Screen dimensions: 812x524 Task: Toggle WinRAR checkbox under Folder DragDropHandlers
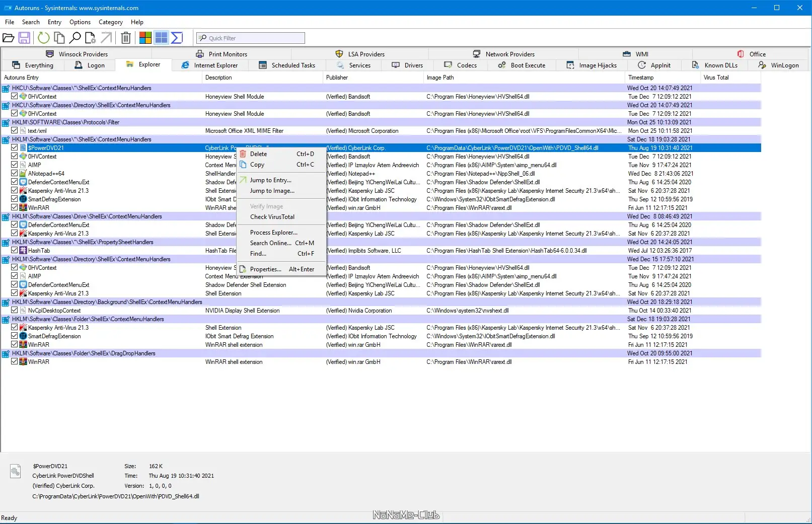(x=15, y=362)
